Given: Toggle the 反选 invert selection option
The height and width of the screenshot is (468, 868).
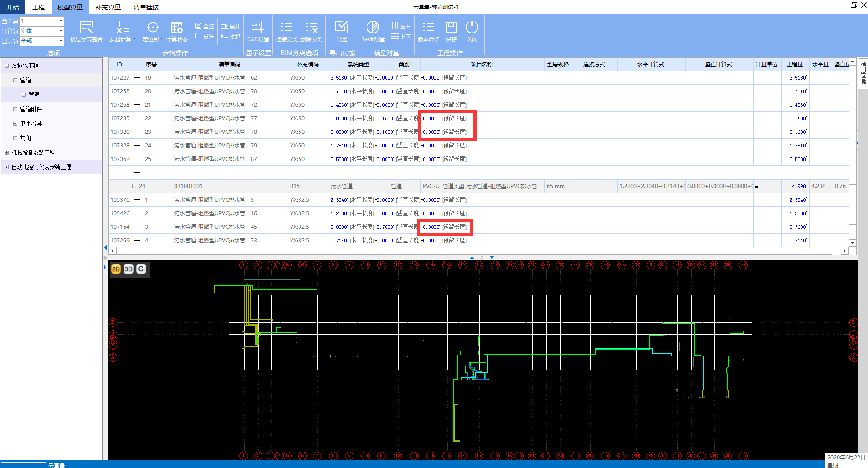Looking at the screenshot, I should 205,37.
